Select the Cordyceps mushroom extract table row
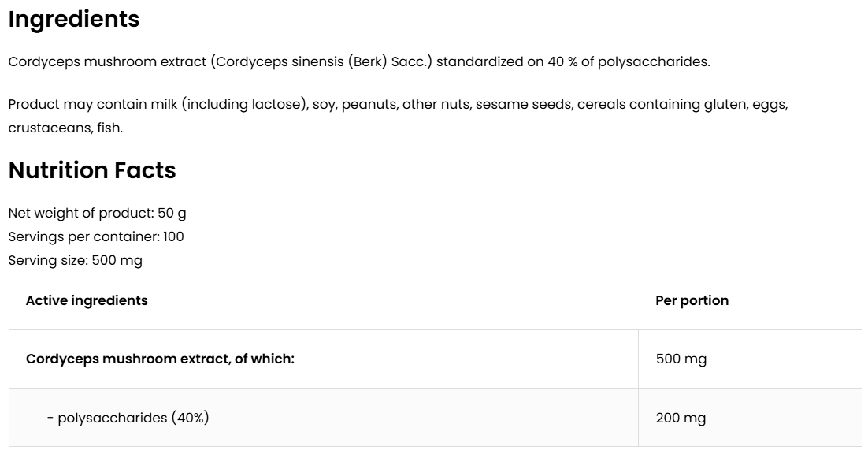This screenshot has width=868, height=454. (x=160, y=359)
